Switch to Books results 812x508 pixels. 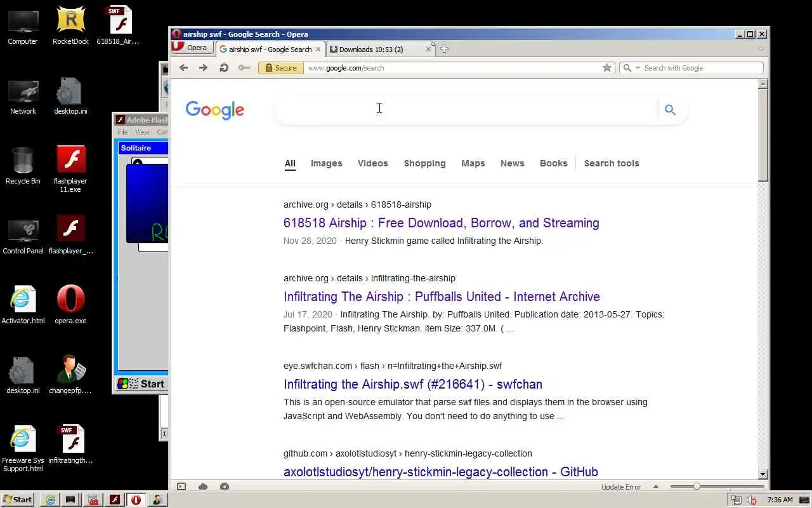tap(554, 163)
